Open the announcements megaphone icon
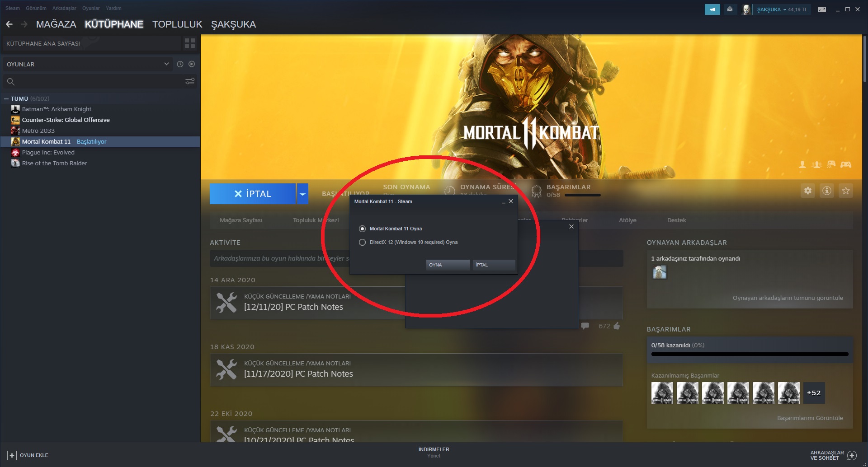Image resolution: width=868 pixels, height=467 pixels. pyautogui.click(x=712, y=9)
